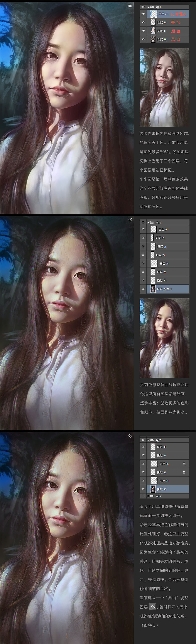This screenshot has height=644, width=196.
Task: Click the small color preview portrait in step ⑥
Action: click(164, 87)
